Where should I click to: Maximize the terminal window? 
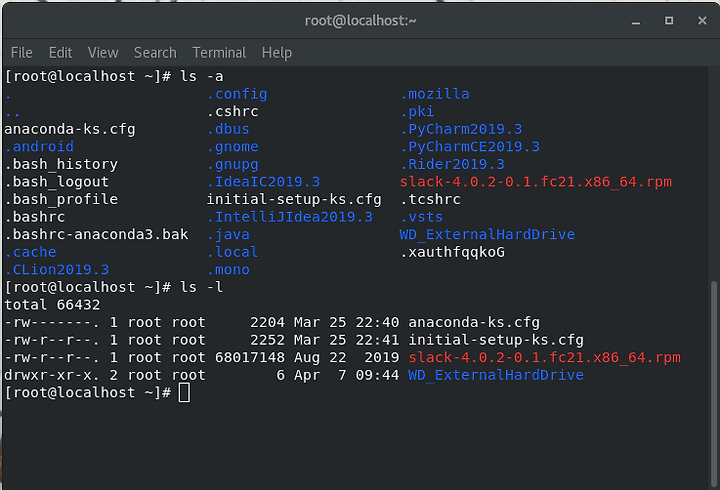click(x=669, y=21)
